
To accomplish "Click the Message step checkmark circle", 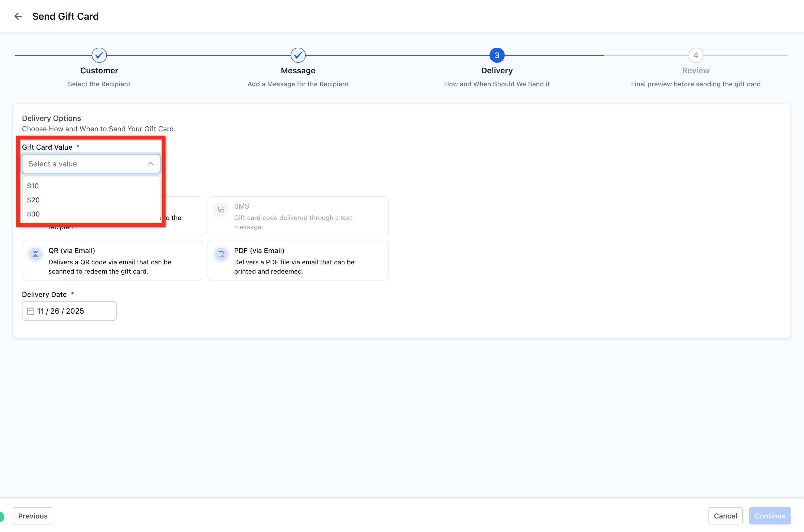I will [x=298, y=55].
